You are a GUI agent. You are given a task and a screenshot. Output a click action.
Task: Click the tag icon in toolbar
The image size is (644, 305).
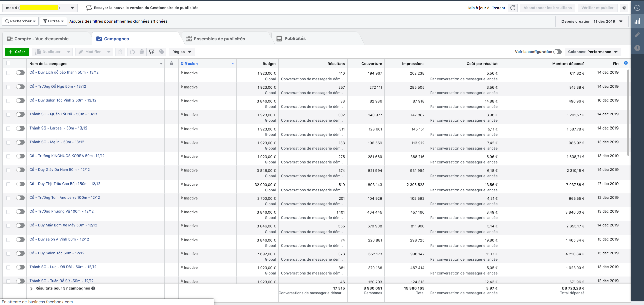point(162,52)
